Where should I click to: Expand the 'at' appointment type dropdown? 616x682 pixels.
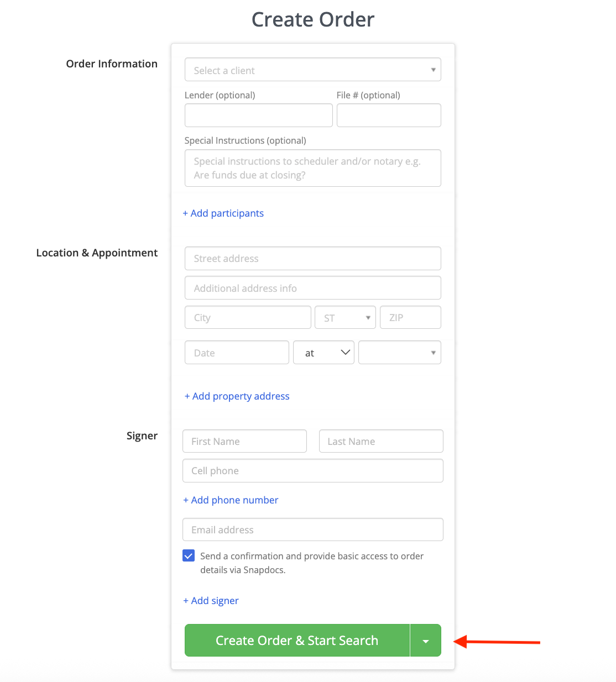point(323,353)
